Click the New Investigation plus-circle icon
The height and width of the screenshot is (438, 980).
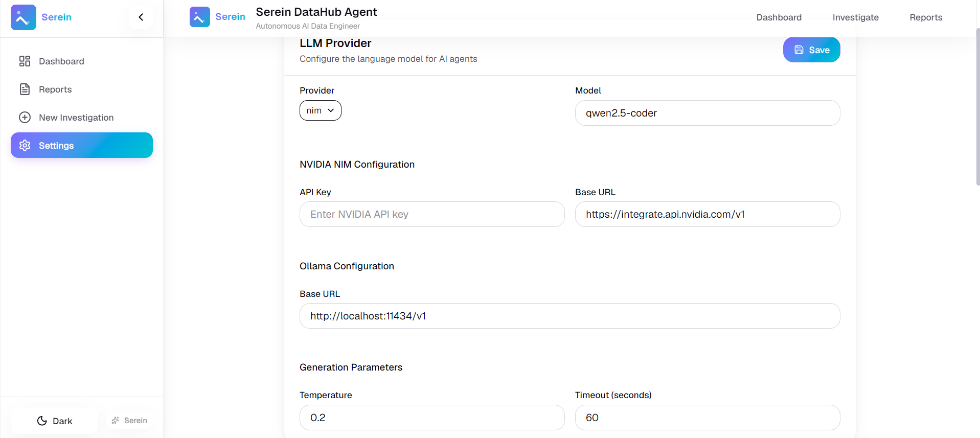click(25, 118)
